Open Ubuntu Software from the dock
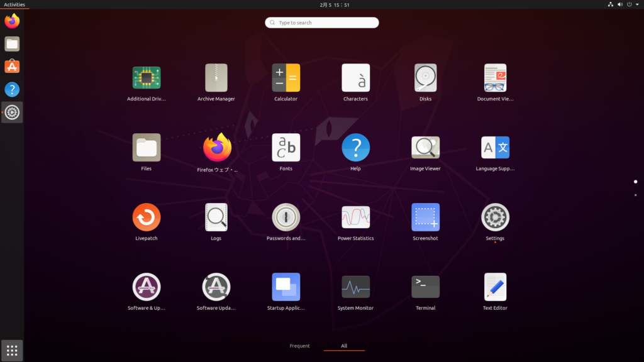 pyautogui.click(x=12, y=67)
